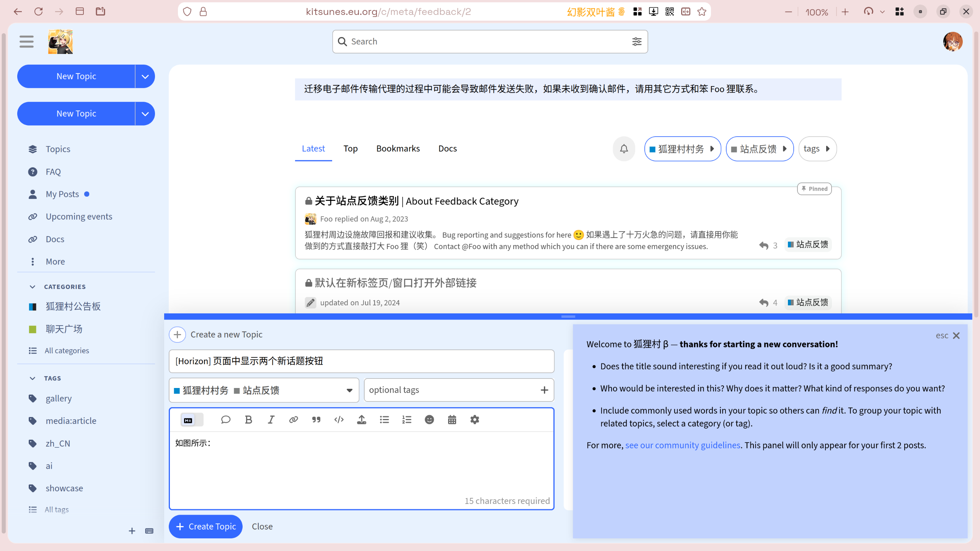
Task: Insert a blockquote using quote icon
Action: click(316, 420)
